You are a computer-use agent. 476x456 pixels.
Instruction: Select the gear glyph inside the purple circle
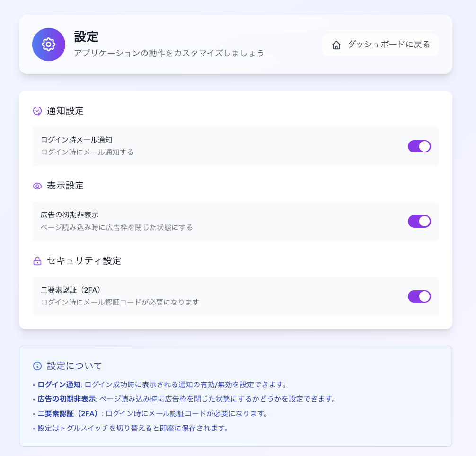point(48,44)
